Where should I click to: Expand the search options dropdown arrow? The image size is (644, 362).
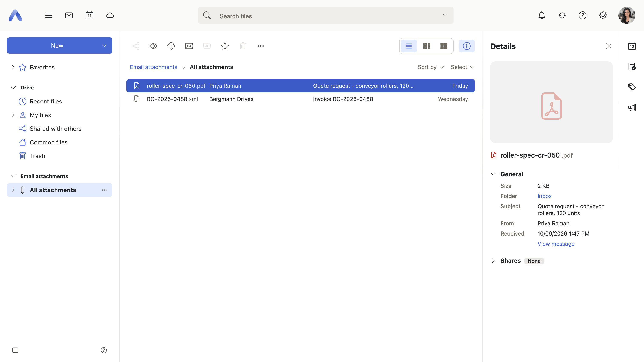445,16
